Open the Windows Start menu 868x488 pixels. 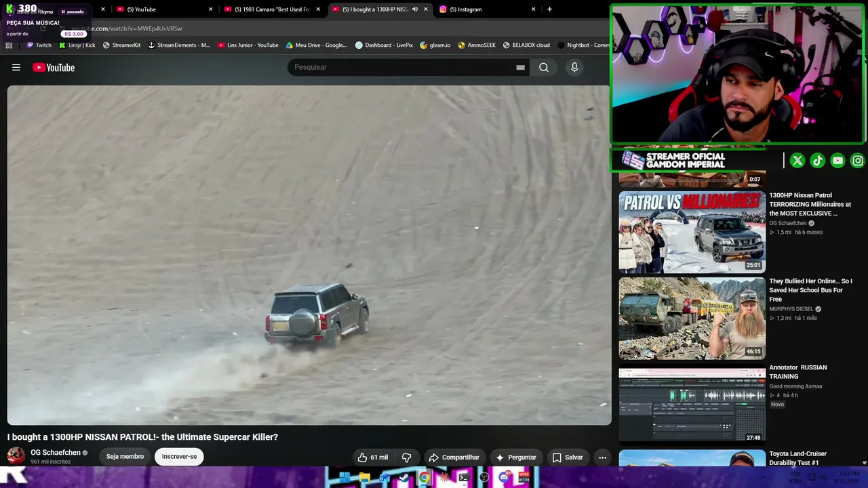point(344,478)
